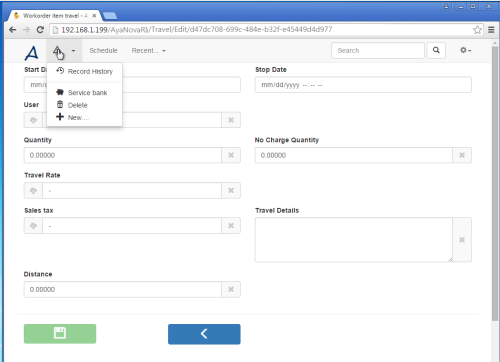Open the Sales tax selection field
The width and height of the screenshot is (500, 362).
pos(132,226)
